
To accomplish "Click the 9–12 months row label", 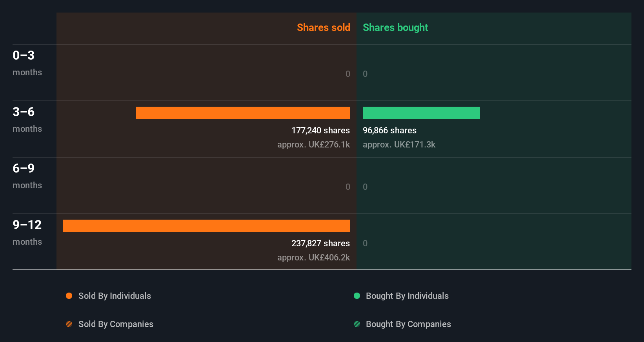I will 27,233.
